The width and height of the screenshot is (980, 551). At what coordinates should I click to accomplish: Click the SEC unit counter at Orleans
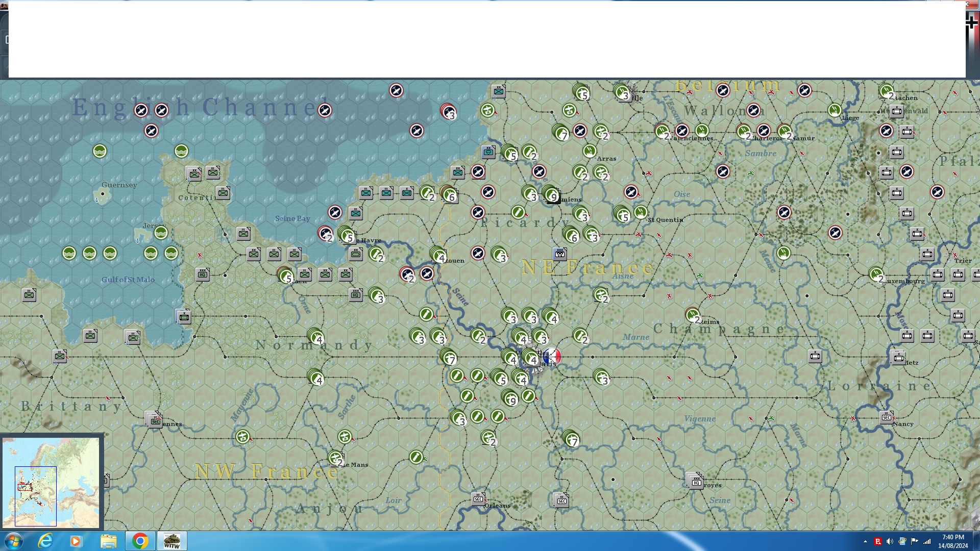(x=478, y=498)
